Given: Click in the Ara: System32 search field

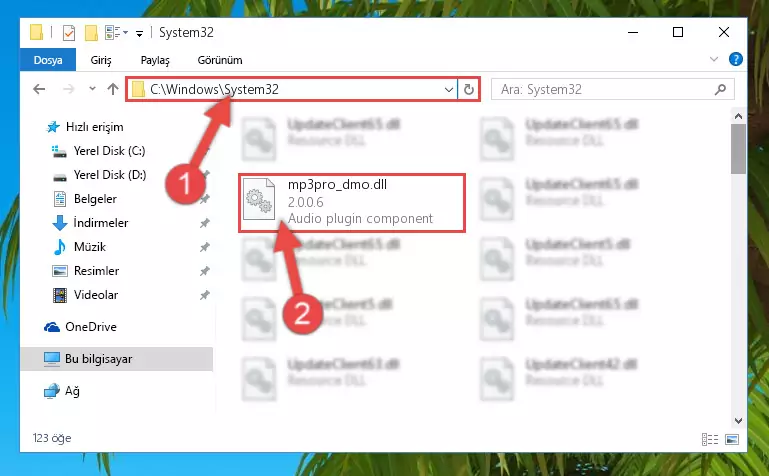Looking at the screenshot, I should [606, 89].
